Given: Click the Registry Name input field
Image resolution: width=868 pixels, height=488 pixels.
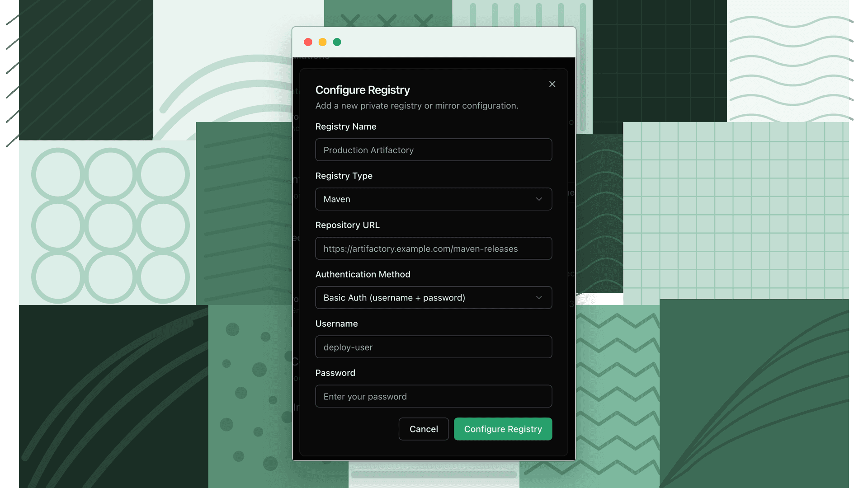Looking at the screenshot, I should pos(434,150).
